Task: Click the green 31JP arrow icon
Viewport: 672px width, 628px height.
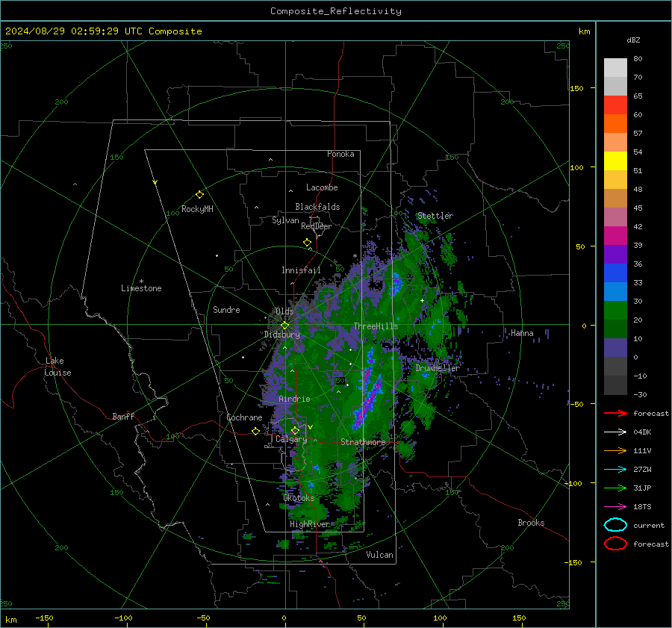Action: 615,488
